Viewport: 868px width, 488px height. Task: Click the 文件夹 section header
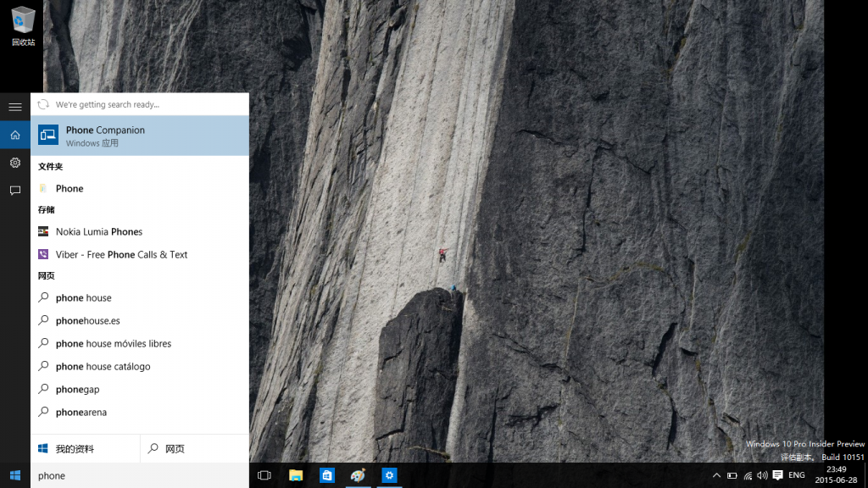tap(50, 167)
